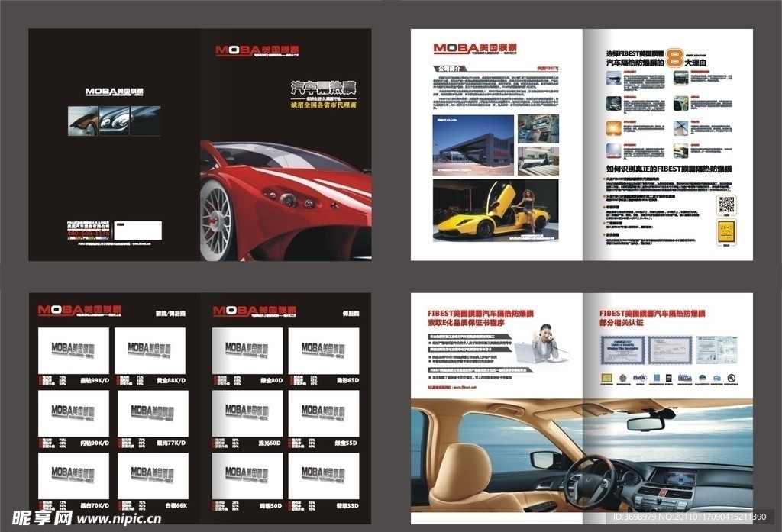Select the 绿金80D film sample box

pyautogui.click(x=247, y=350)
